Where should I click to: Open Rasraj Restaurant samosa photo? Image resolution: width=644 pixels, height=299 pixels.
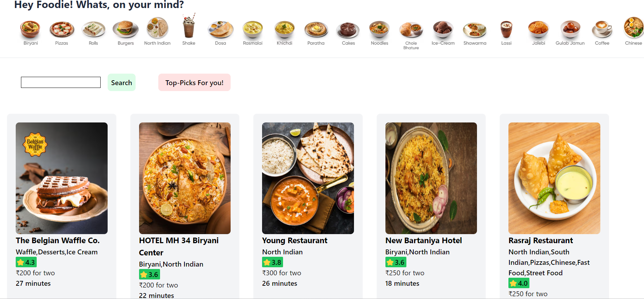pos(554,178)
